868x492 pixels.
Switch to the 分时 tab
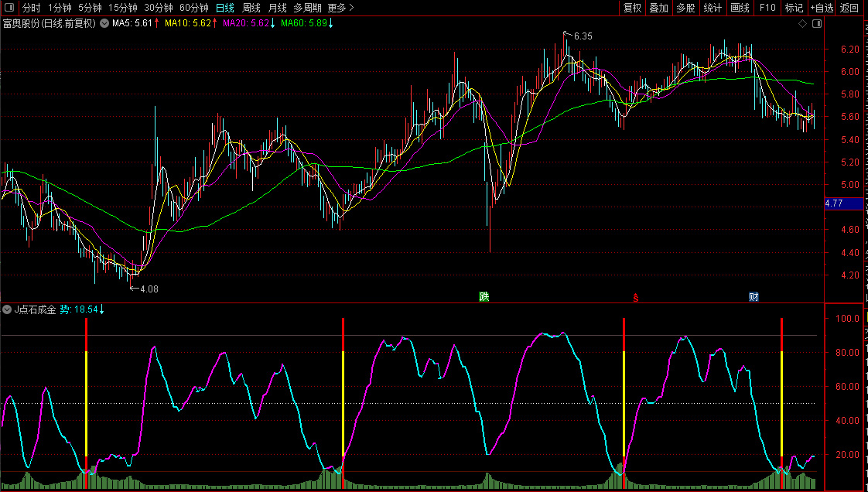(31, 8)
